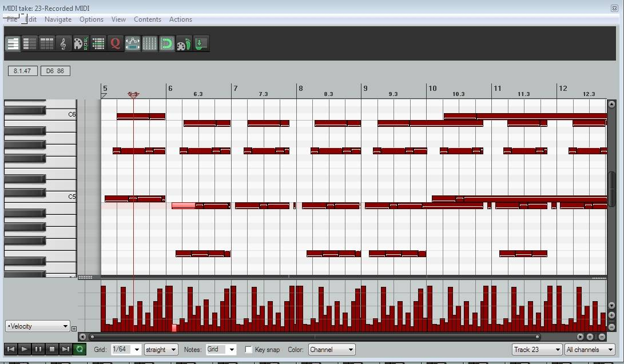Click the D6 86 note info field
624x364 pixels.
click(55, 71)
